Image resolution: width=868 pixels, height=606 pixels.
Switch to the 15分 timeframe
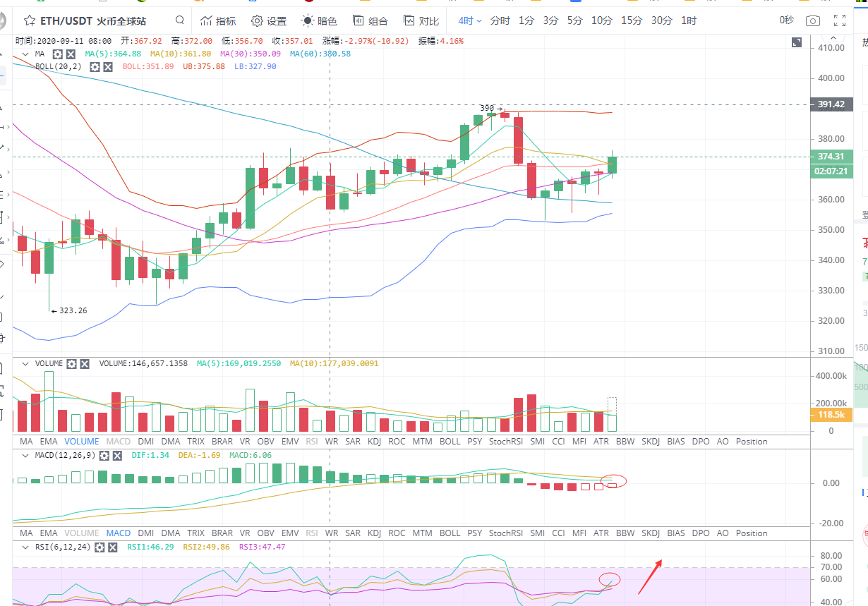[632, 21]
